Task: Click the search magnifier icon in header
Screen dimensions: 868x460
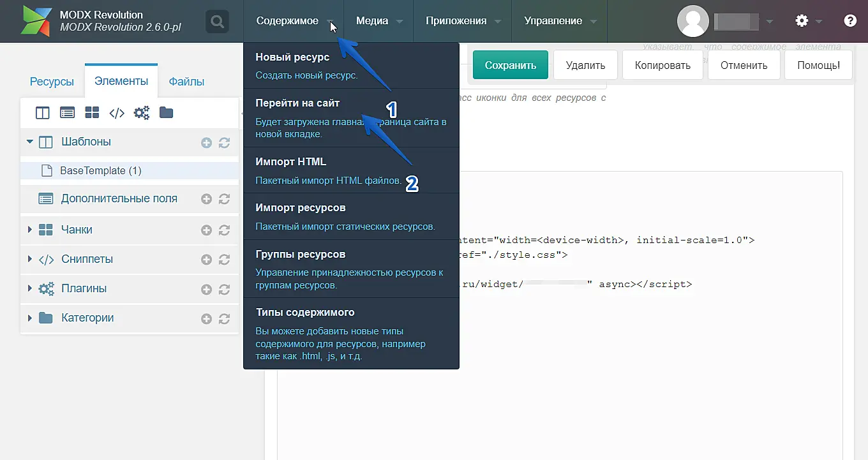Action: 217,22
